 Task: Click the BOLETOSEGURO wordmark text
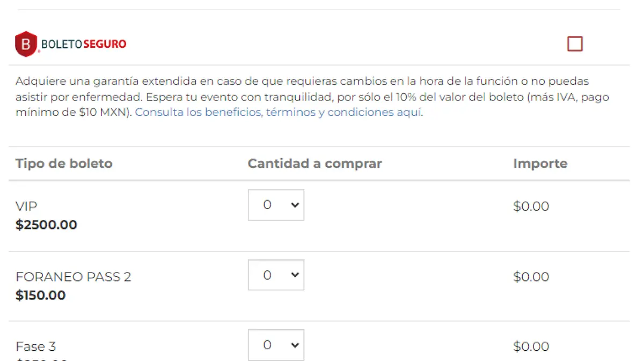[x=84, y=44]
